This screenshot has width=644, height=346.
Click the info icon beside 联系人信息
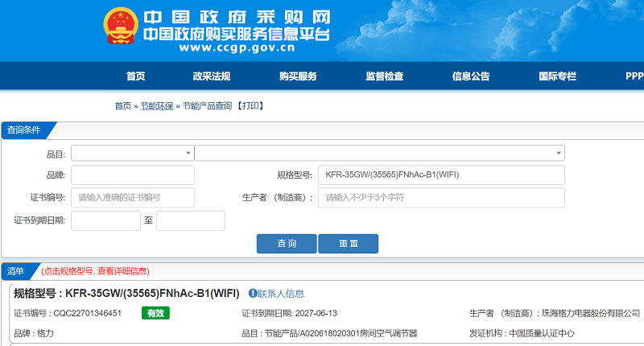coord(253,293)
